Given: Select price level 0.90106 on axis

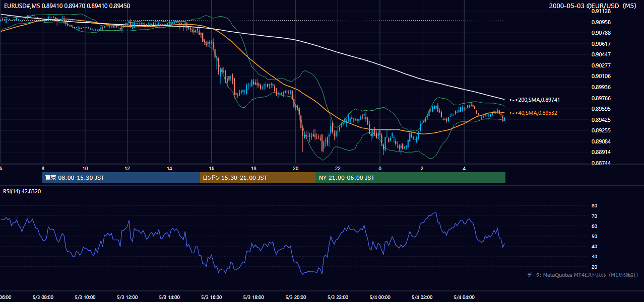Looking at the screenshot, I should pos(602,76).
